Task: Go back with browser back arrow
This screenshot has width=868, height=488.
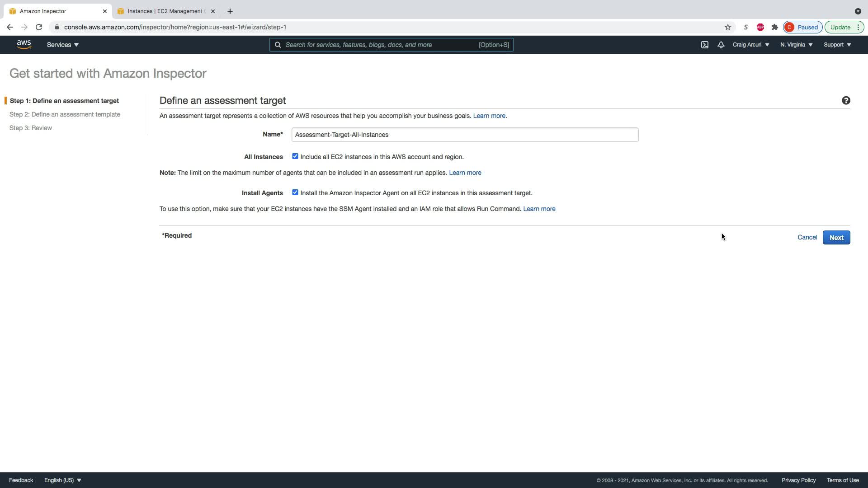Action: 10,27
